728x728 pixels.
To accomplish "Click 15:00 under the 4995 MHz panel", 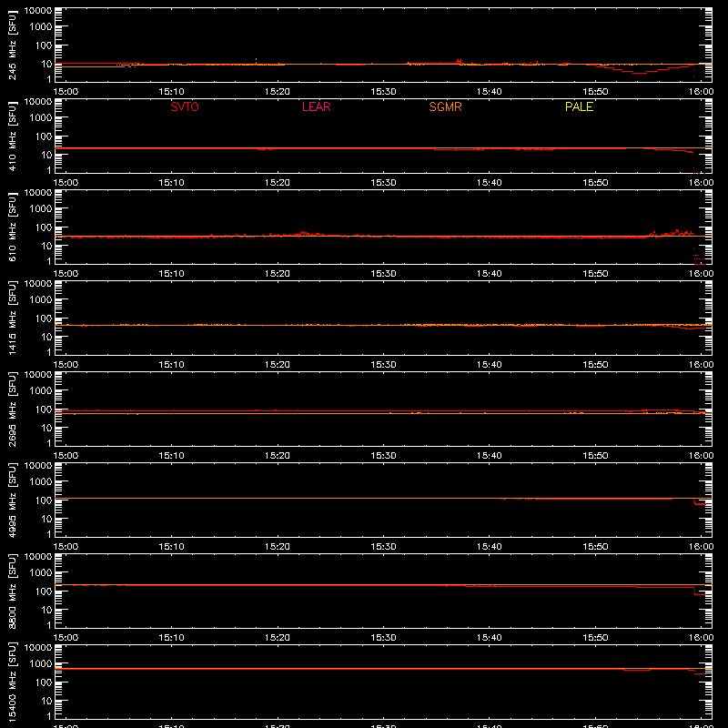I will click(66, 547).
